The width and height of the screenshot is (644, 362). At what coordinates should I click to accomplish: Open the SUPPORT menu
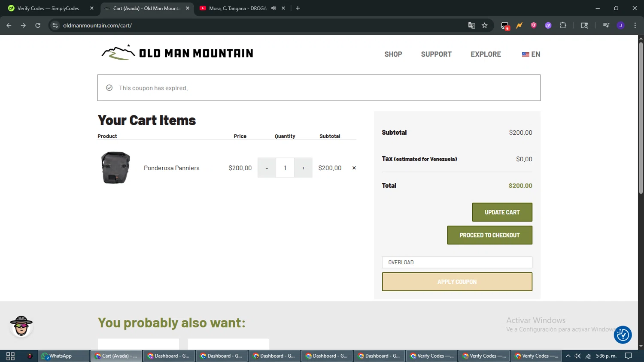[436, 54]
